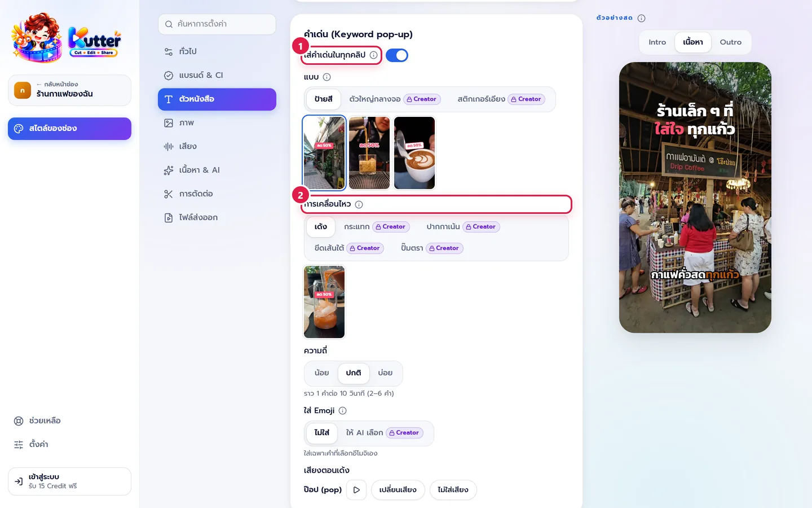The image size is (812, 508).
Task: Click the sparkle icon for เนื้อหา & AI
Action: click(x=169, y=170)
